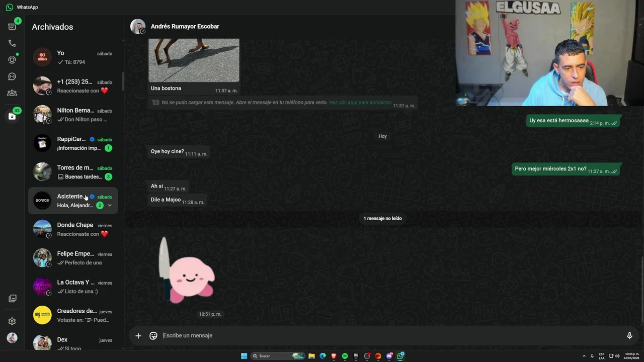
Task: Click the taskbar clock showing 10:55 p. m.
Action: pyautogui.click(x=631, y=356)
